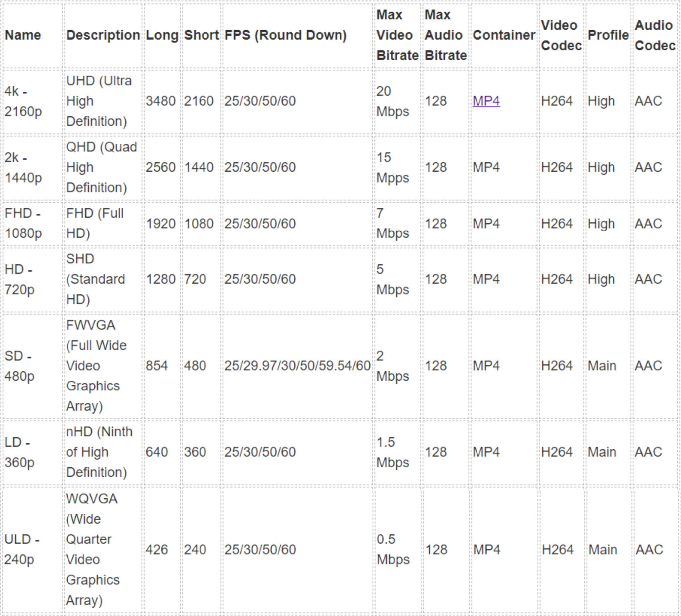Click 'Main' profile in ULD - 240p row
The width and height of the screenshot is (681, 616).
pyautogui.click(x=603, y=550)
